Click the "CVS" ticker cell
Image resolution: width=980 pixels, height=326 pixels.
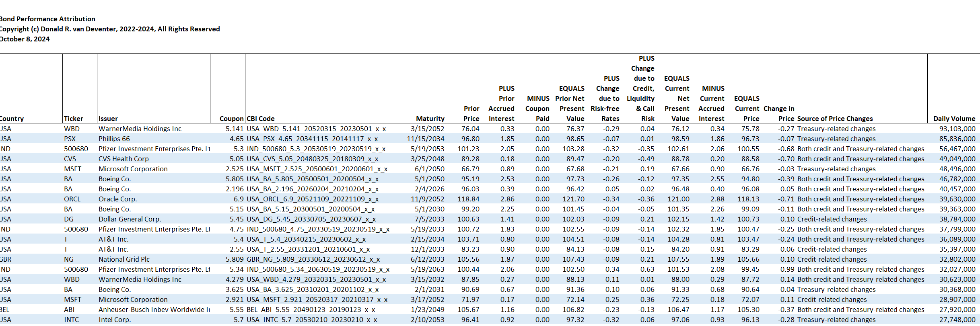tap(70, 159)
